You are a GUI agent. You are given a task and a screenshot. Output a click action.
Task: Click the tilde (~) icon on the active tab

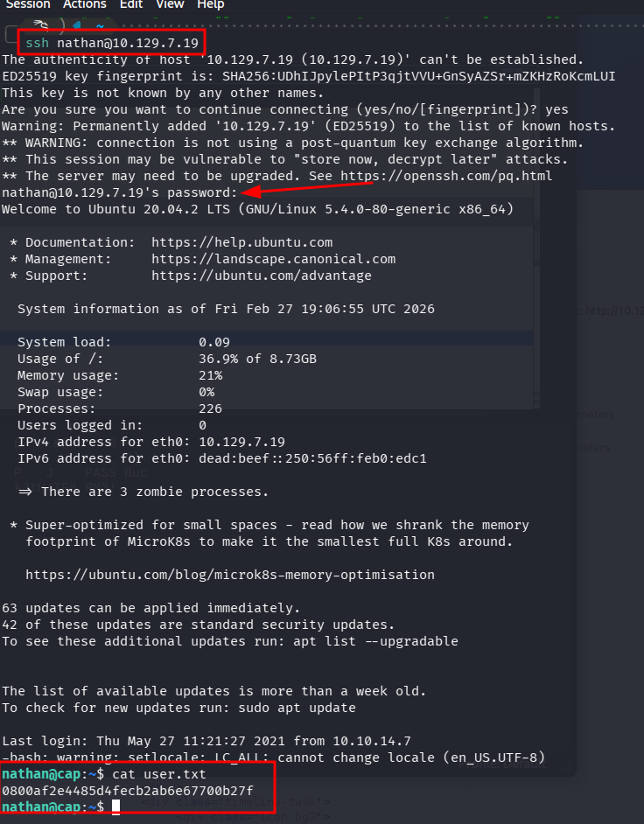pos(99,24)
